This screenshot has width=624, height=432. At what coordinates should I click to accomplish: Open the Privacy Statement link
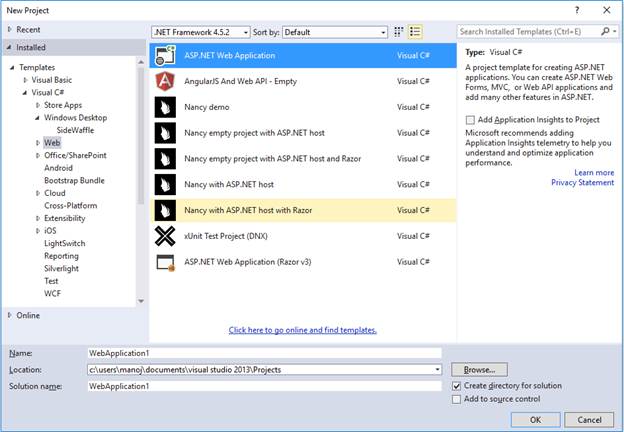click(x=582, y=183)
